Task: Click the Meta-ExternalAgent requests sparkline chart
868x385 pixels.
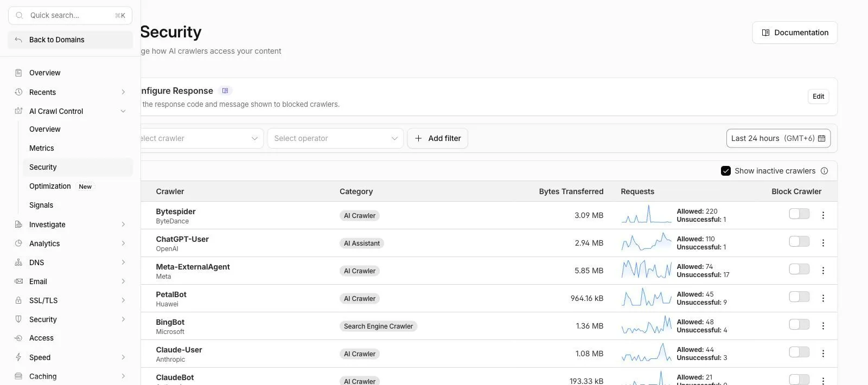Action: pyautogui.click(x=647, y=269)
